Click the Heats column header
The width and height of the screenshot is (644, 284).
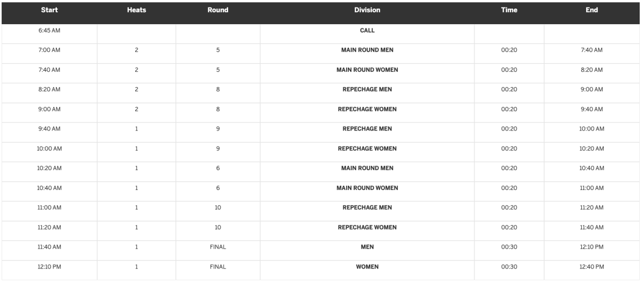136,10
